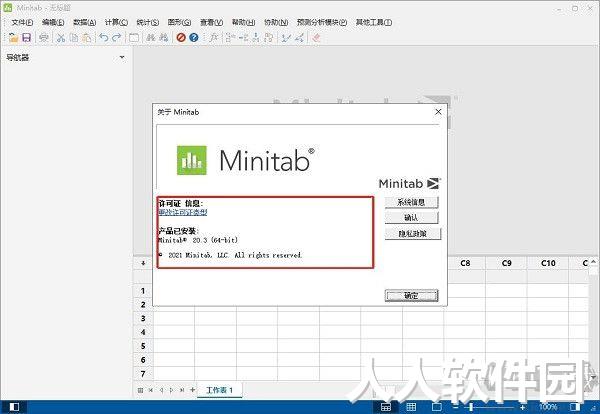Open the 图形(G) menu
The height and width of the screenshot is (414, 600).
pyautogui.click(x=179, y=22)
